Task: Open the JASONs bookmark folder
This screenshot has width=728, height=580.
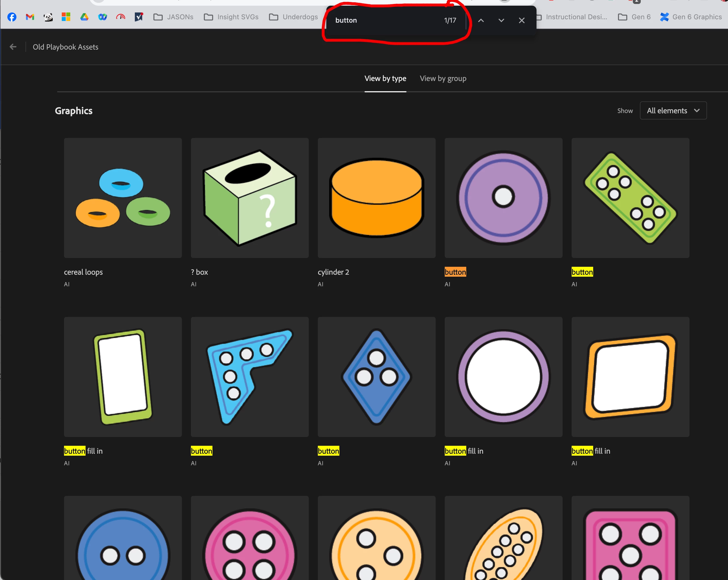Action: pyautogui.click(x=174, y=17)
